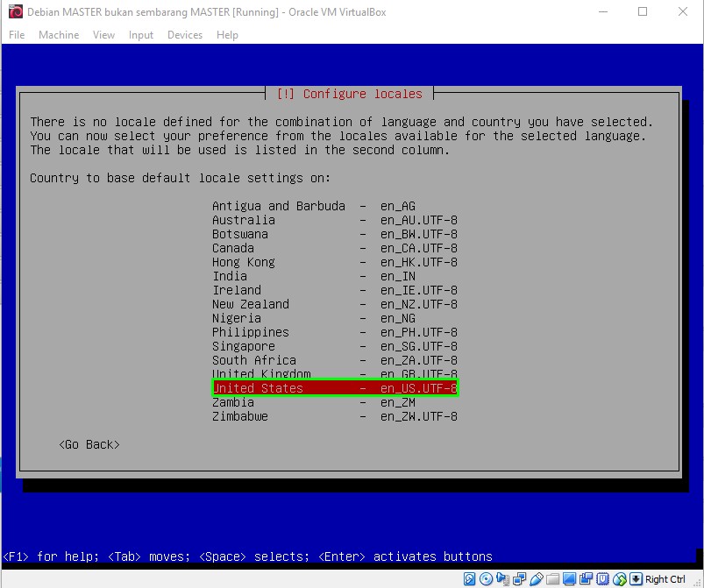The width and height of the screenshot is (704, 588).
Task: Click the shared folders status icon
Action: pos(552,579)
